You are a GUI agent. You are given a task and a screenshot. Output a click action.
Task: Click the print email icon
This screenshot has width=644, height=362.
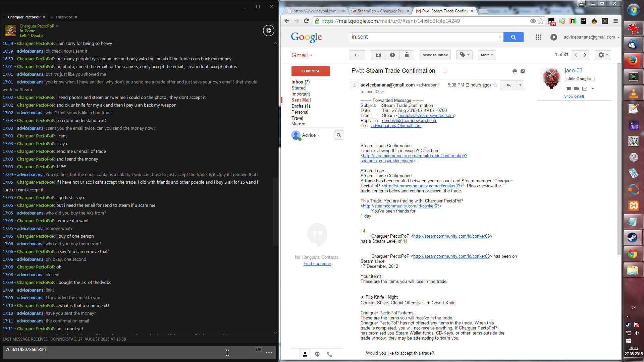pos(515,71)
